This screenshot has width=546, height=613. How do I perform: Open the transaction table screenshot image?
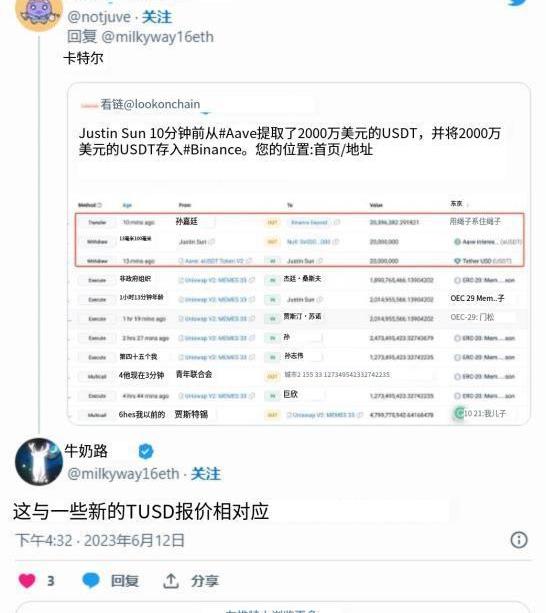coord(299,309)
